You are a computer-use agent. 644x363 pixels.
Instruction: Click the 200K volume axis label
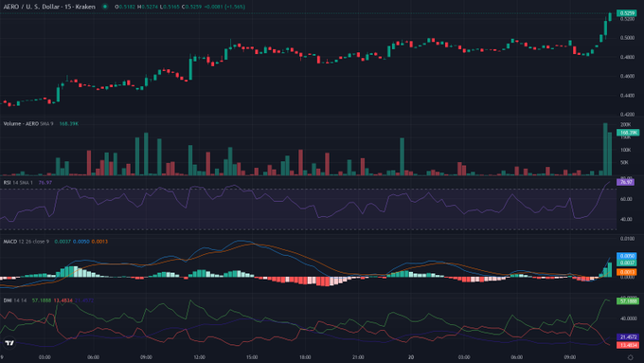(625, 124)
